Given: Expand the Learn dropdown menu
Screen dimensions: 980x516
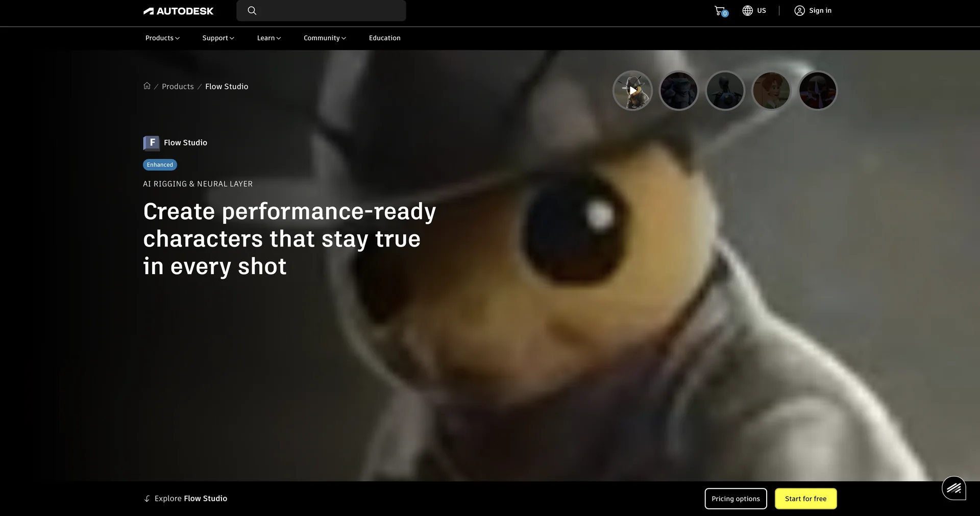Looking at the screenshot, I should tap(269, 38).
